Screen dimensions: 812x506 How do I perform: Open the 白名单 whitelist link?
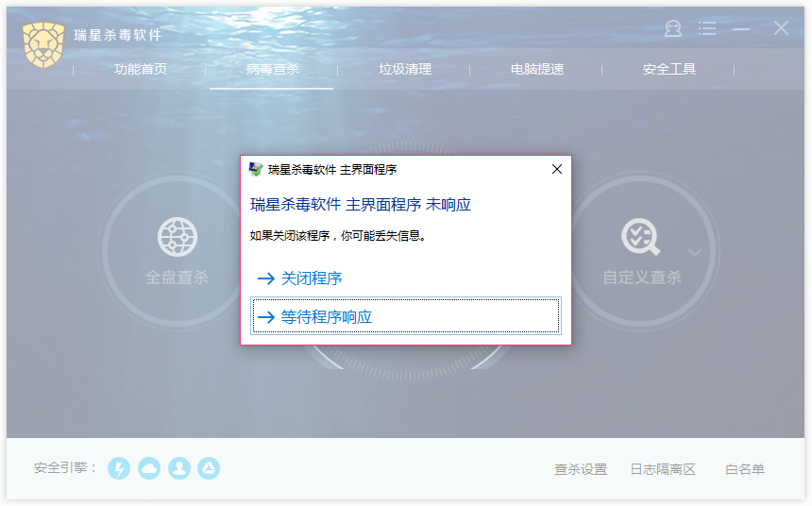pyautogui.click(x=745, y=469)
